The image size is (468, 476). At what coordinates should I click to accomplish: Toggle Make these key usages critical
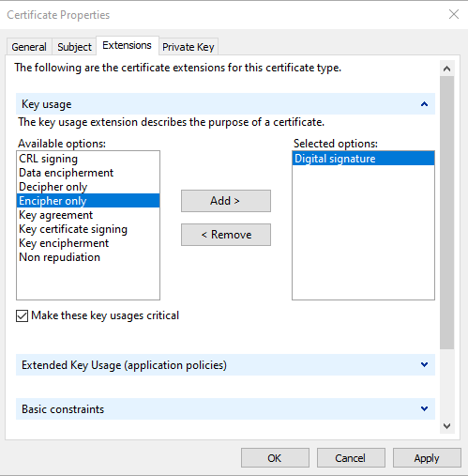(23, 315)
